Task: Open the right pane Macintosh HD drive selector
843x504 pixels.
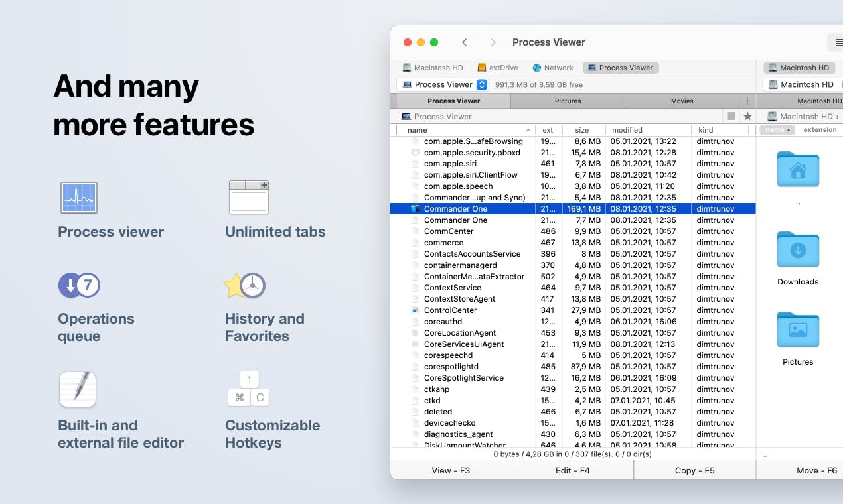Action: [803, 84]
